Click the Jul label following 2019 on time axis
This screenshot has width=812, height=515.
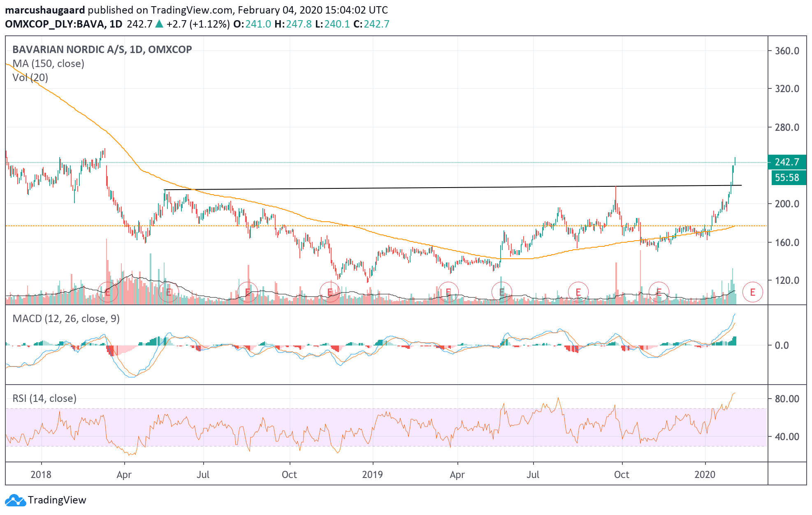pyautogui.click(x=533, y=475)
